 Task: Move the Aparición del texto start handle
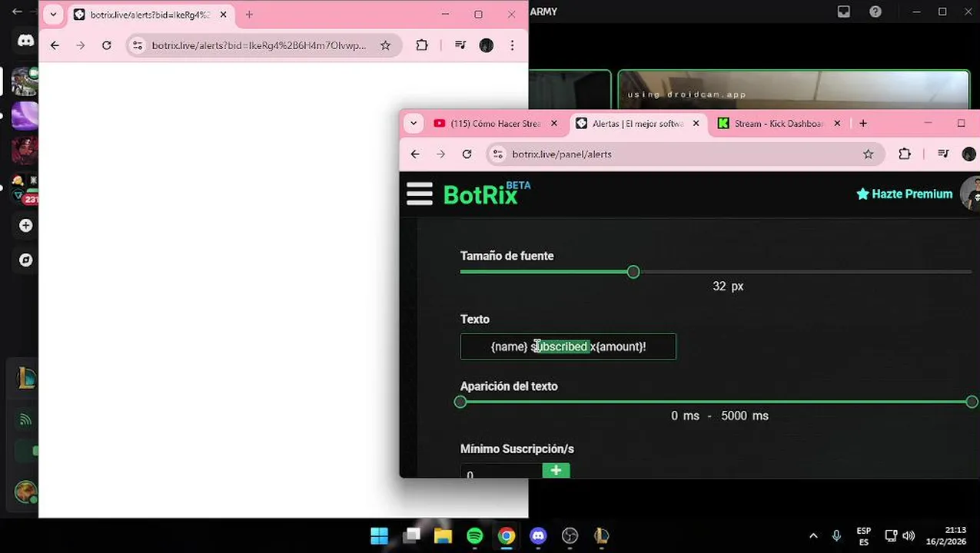click(x=460, y=402)
